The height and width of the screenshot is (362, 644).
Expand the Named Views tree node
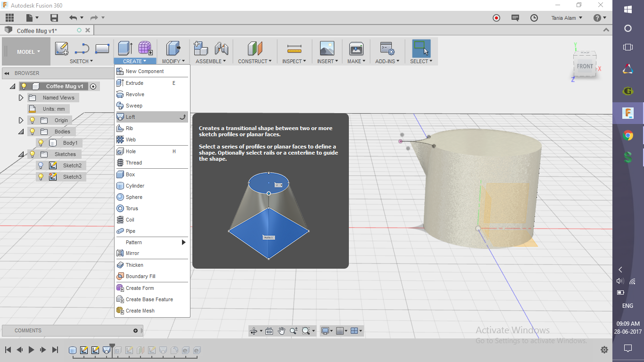(x=21, y=98)
